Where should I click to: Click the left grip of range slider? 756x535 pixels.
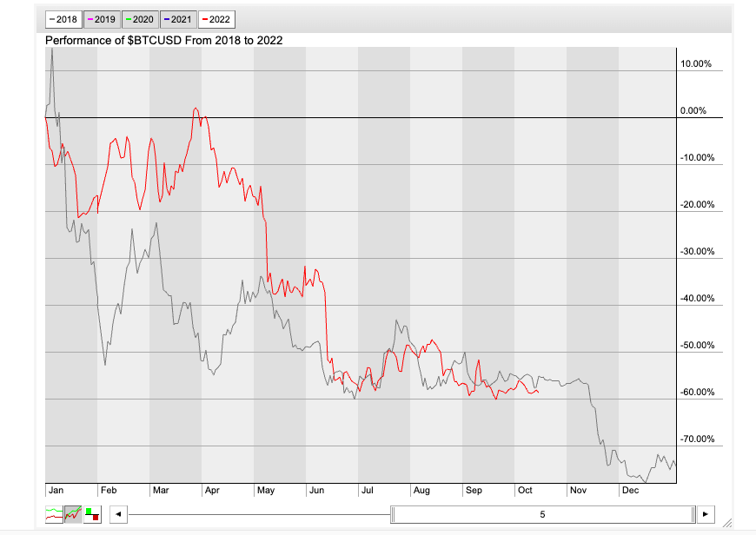coord(393,514)
